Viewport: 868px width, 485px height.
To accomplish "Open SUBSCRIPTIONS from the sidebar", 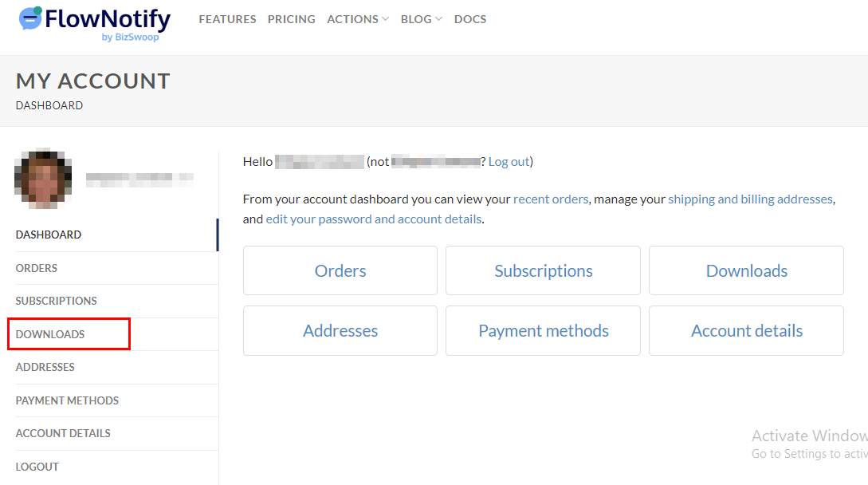I will pos(57,301).
